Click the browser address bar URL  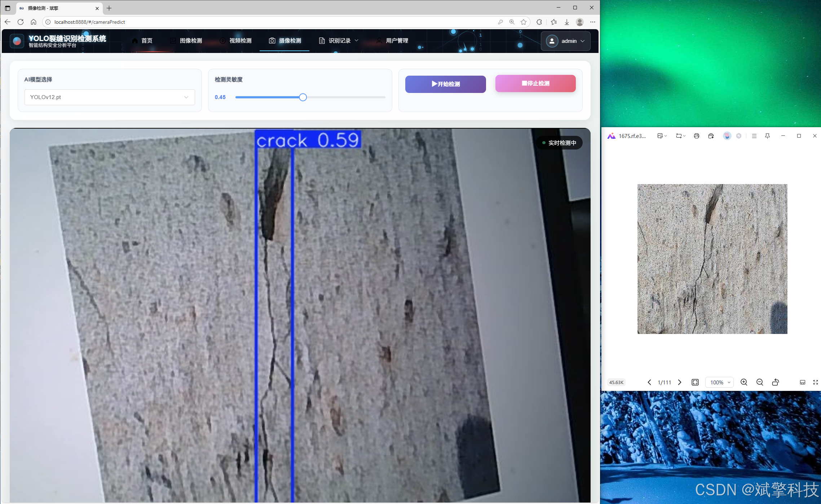pyautogui.click(x=90, y=22)
